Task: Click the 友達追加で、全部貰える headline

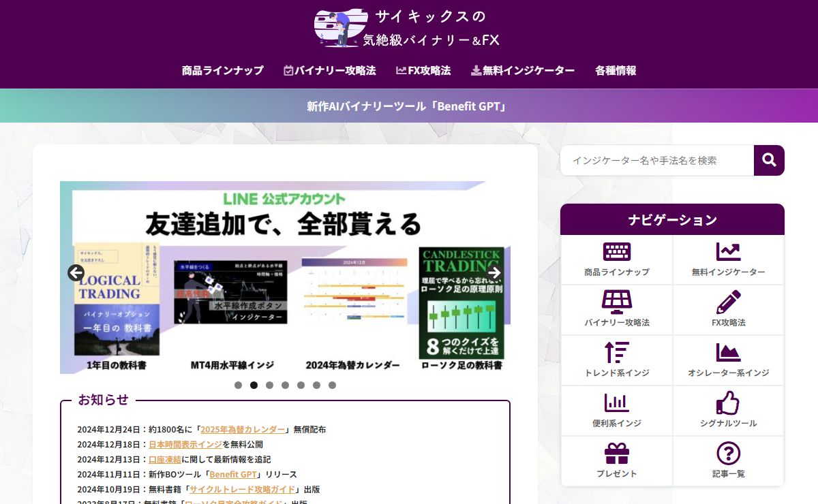Action: pyautogui.click(x=283, y=223)
